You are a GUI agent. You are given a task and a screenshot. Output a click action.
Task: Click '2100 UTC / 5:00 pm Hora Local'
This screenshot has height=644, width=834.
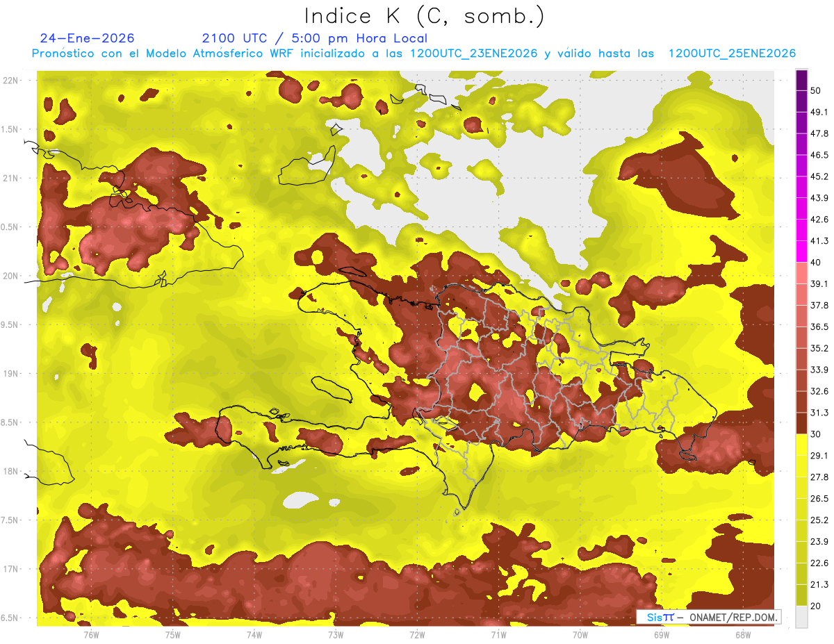[314, 38]
